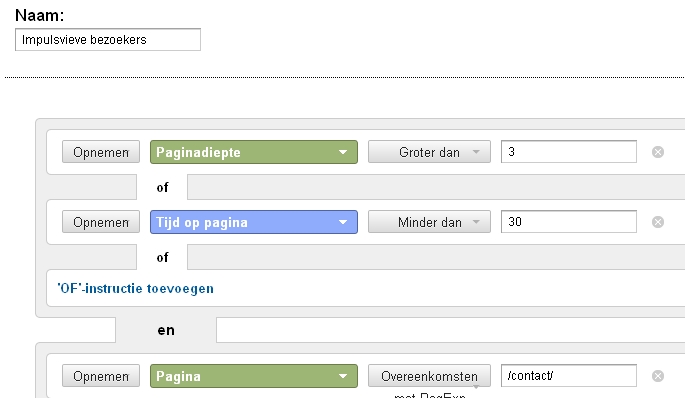Open the Paginadiepte dimension dropdown
The image size is (685, 398).
(254, 152)
